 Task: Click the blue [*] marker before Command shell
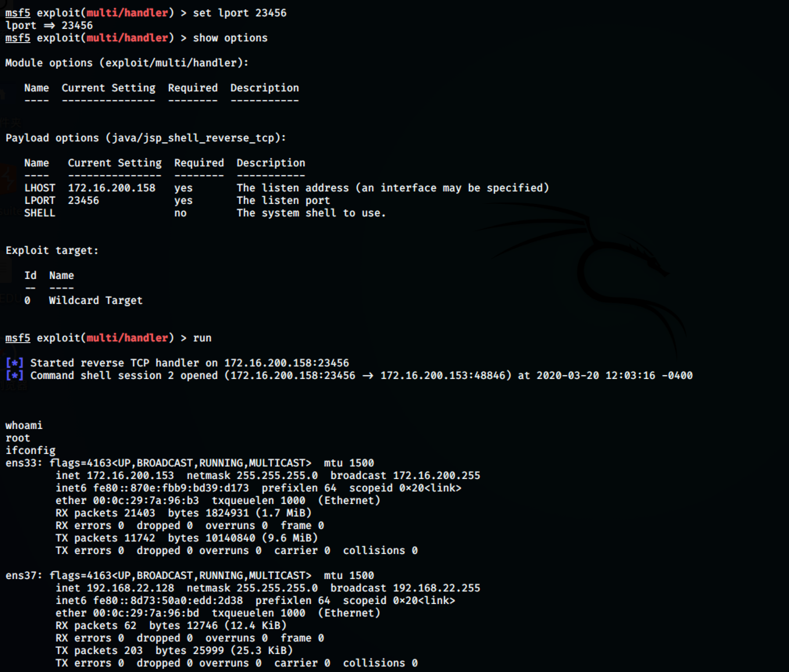pyautogui.click(x=14, y=375)
